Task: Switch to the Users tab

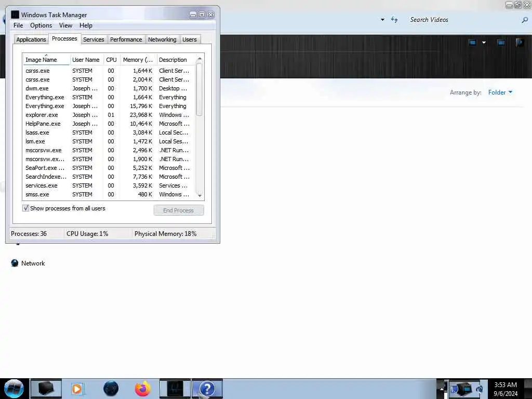Action: tap(189, 39)
